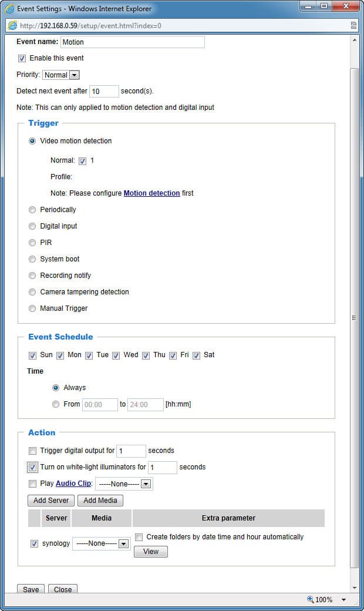Select the From time range radio button

(56, 404)
